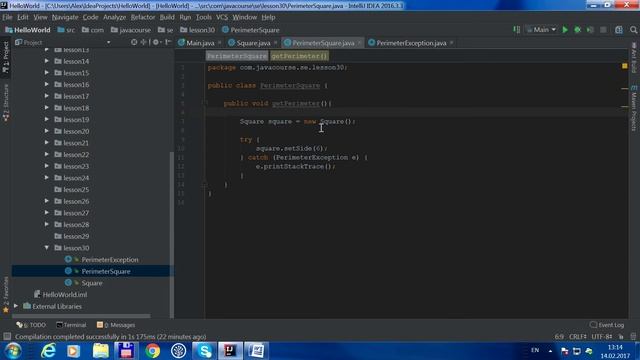Screen dimensions: 640x360
Task: Open Project view selector dropdown
Action: 108,42
